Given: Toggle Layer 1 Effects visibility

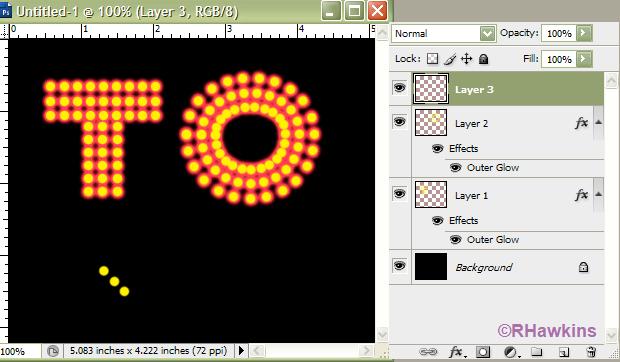Looking at the screenshot, I should [437, 221].
